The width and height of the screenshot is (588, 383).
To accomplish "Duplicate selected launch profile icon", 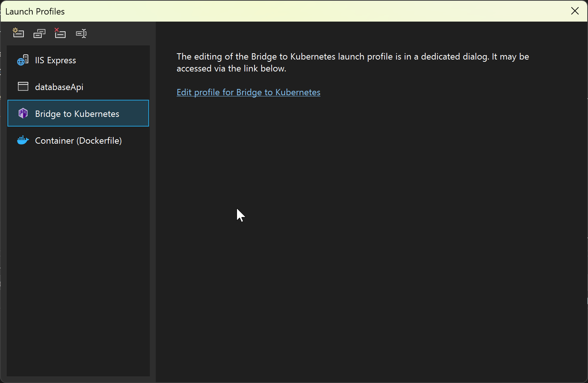I will 39,33.
